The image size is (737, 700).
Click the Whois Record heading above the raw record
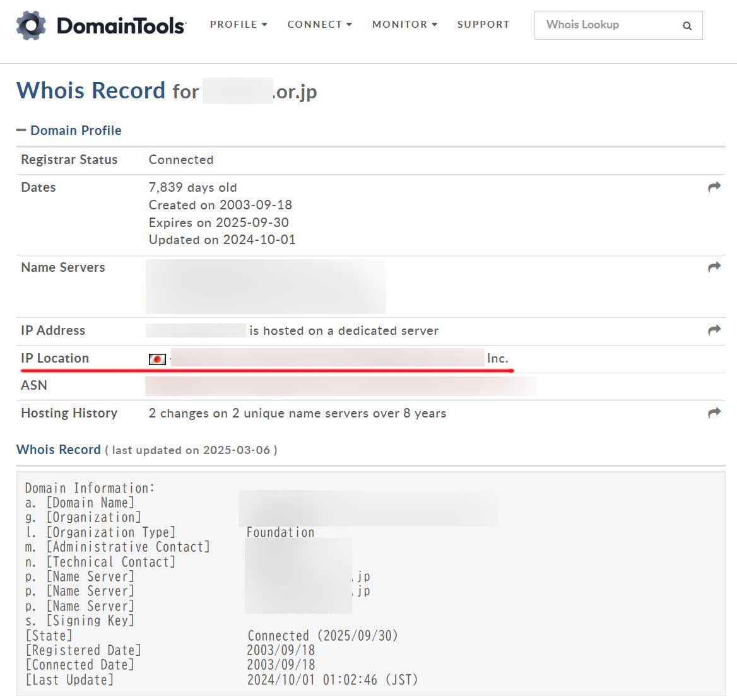pyautogui.click(x=58, y=450)
